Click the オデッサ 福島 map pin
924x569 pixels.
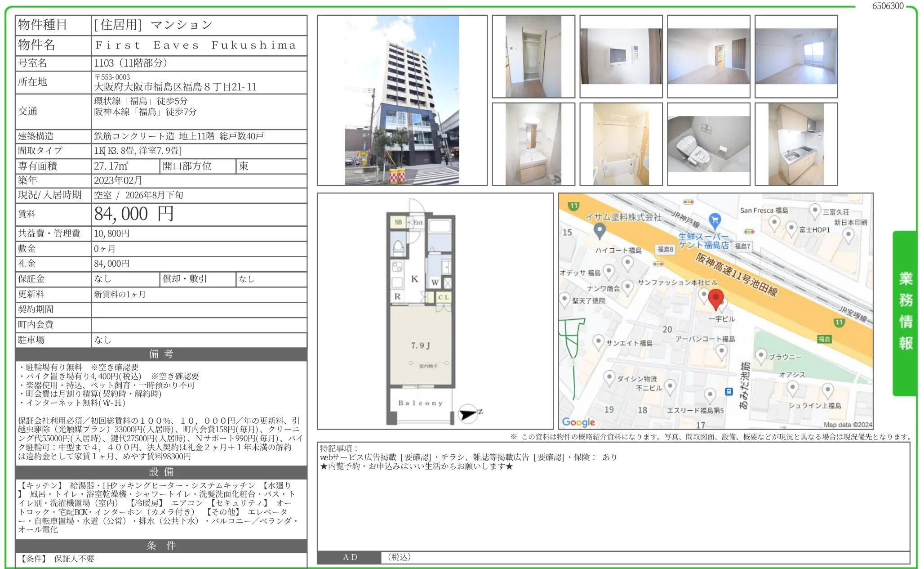click(x=609, y=272)
